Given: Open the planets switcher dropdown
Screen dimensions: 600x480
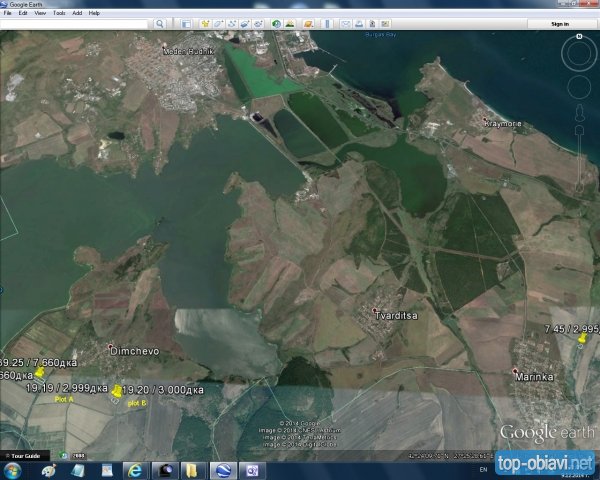Looking at the screenshot, I should (308, 24).
